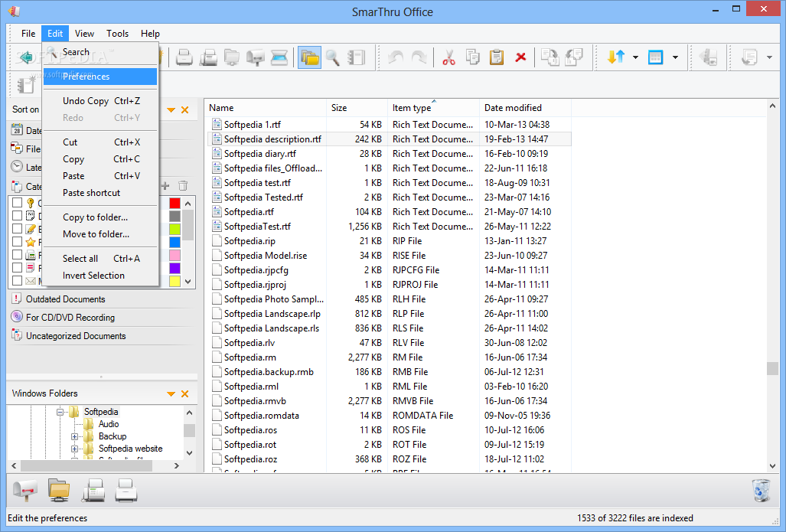This screenshot has height=532, width=786.
Task: Click the recycle bin icon at bottom right
Action: 761,491
